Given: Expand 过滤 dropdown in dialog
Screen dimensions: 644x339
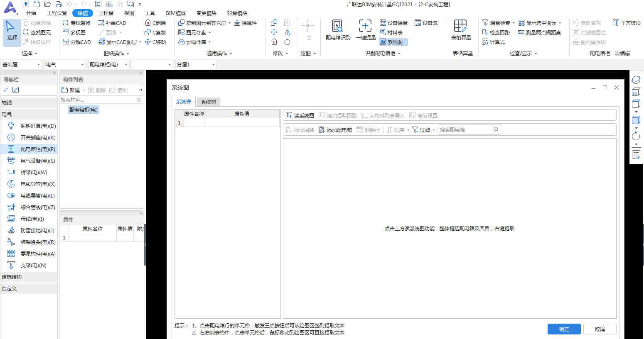Looking at the screenshot, I should click(x=434, y=130).
